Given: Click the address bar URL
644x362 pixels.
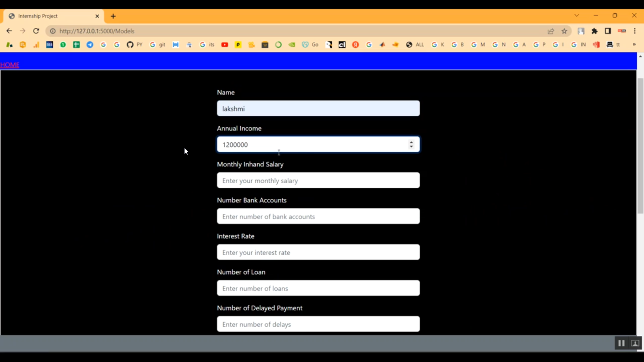Looking at the screenshot, I should [x=97, y=31].
